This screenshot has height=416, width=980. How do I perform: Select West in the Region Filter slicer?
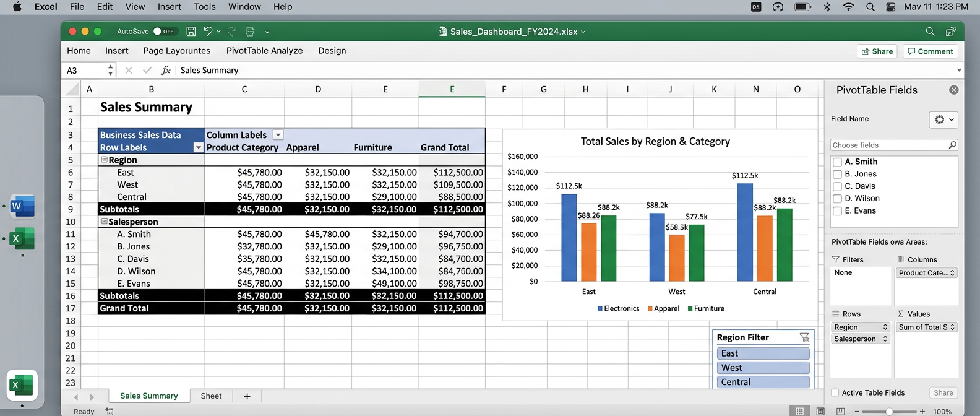(x=763, y=368)
